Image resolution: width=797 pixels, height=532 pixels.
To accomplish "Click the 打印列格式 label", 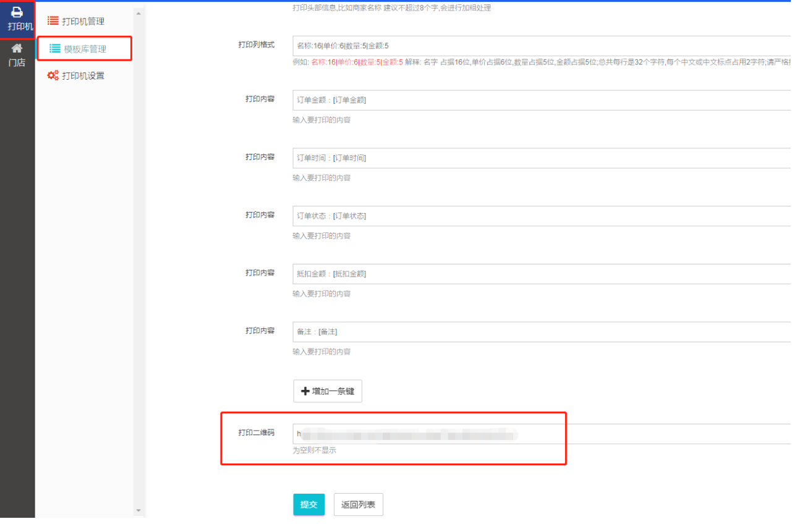I will 257,45.
